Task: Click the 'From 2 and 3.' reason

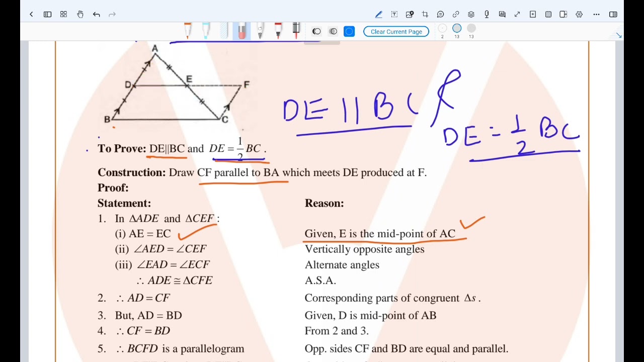Action: [x=337, y=331]
